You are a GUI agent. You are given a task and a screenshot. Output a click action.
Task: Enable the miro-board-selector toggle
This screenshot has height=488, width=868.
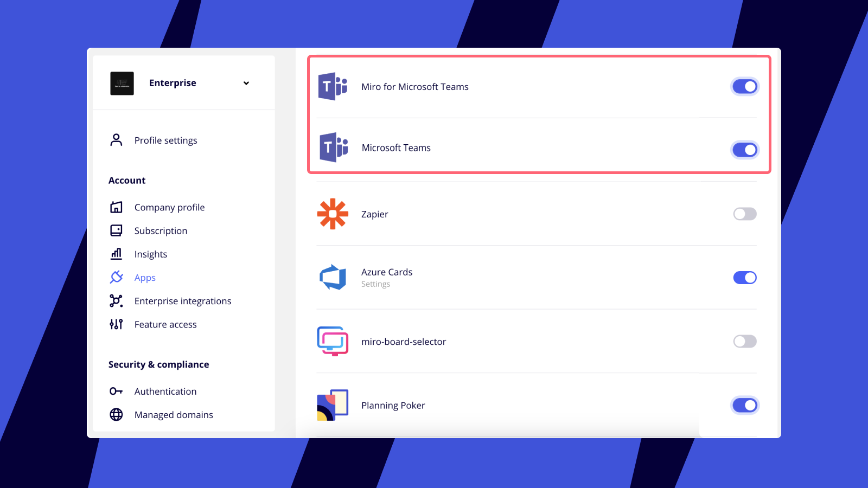tap(745, 342)
